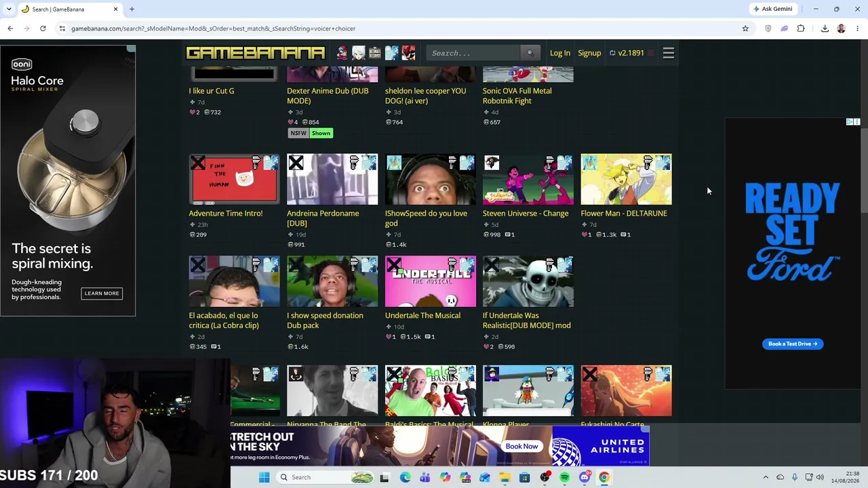
Task: Click the Baldi's Basics thumbnail
Action: pyautogui.click(x=431, y=391)
